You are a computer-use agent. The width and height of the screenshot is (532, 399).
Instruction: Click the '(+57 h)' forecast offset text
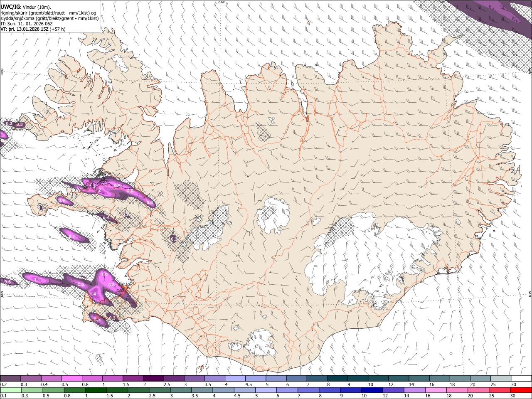click(57, 29)
